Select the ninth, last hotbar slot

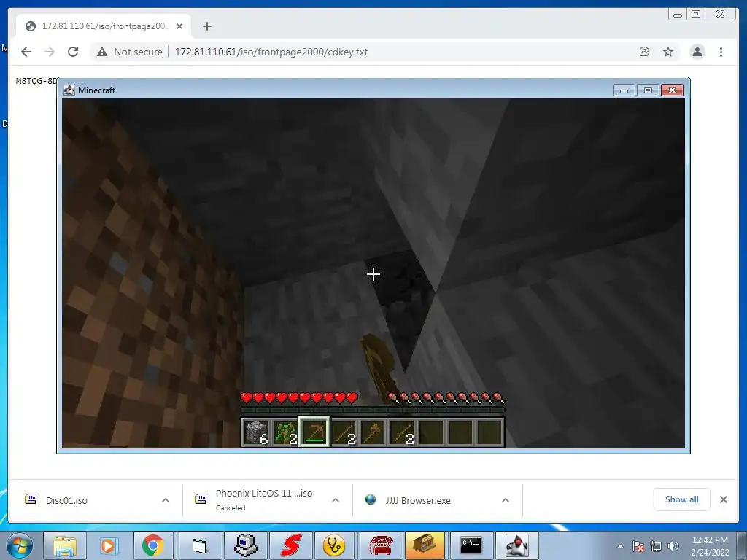[489, 432]
